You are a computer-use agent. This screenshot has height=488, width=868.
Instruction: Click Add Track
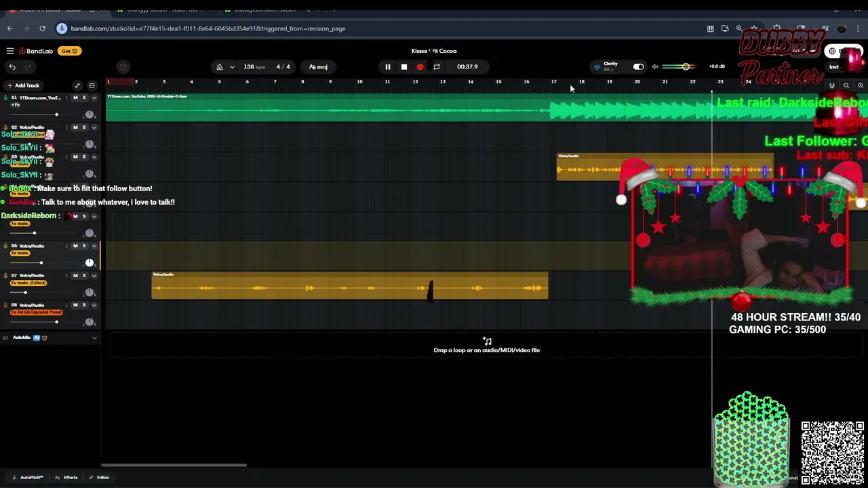(x=23, y=85)
